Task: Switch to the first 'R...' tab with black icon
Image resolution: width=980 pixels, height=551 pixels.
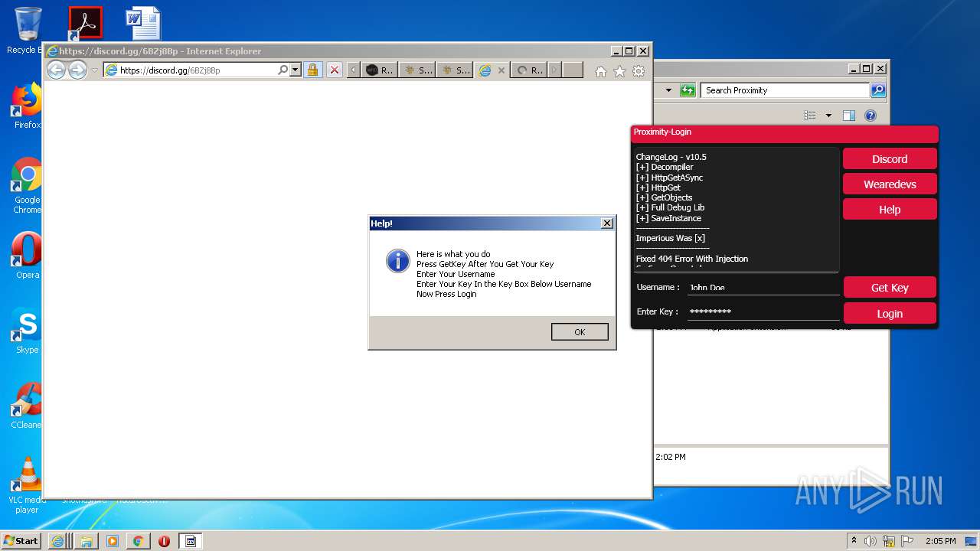Action: tap(380, 70)
